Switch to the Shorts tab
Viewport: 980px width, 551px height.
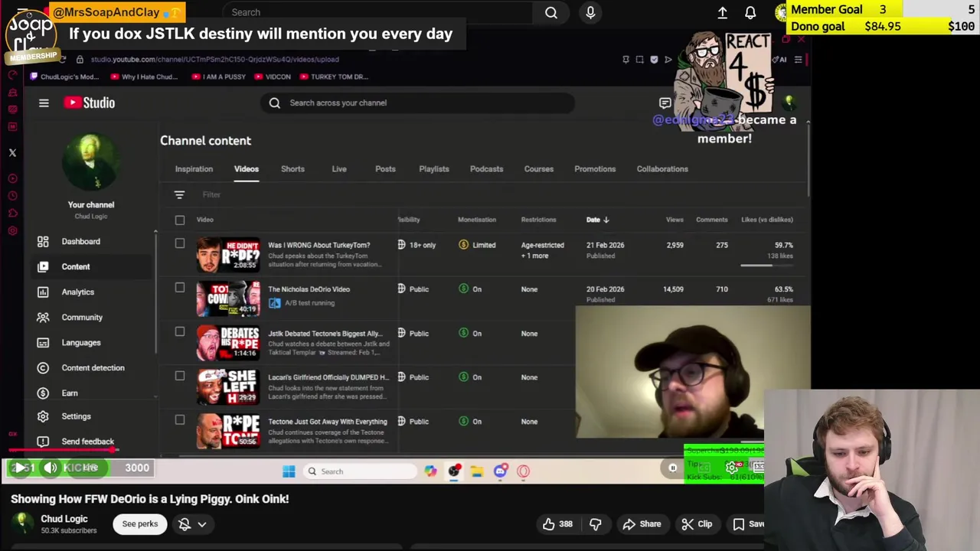click(292, 169)
